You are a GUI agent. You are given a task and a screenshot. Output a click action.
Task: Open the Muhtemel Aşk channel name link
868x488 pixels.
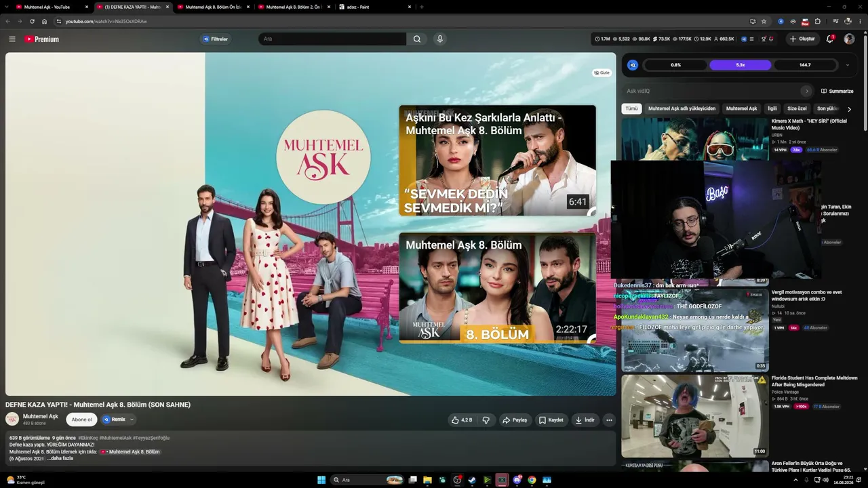point(41,416)
